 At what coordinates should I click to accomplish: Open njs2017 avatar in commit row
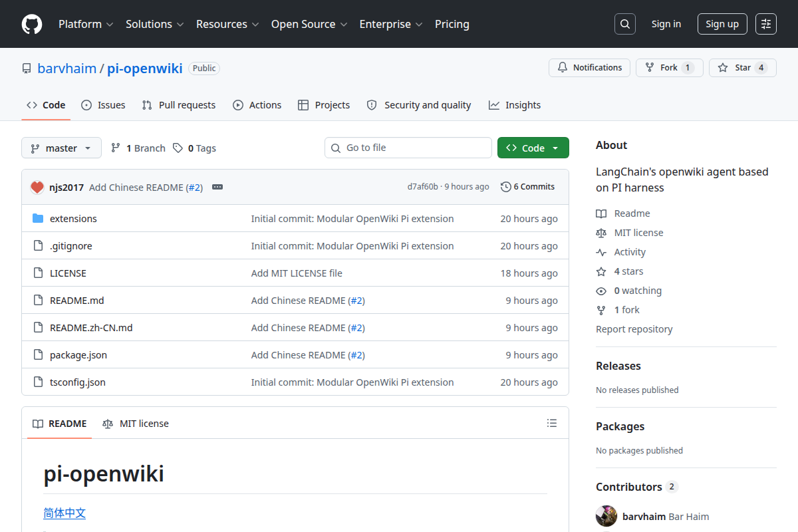click(x=37, y=188)
